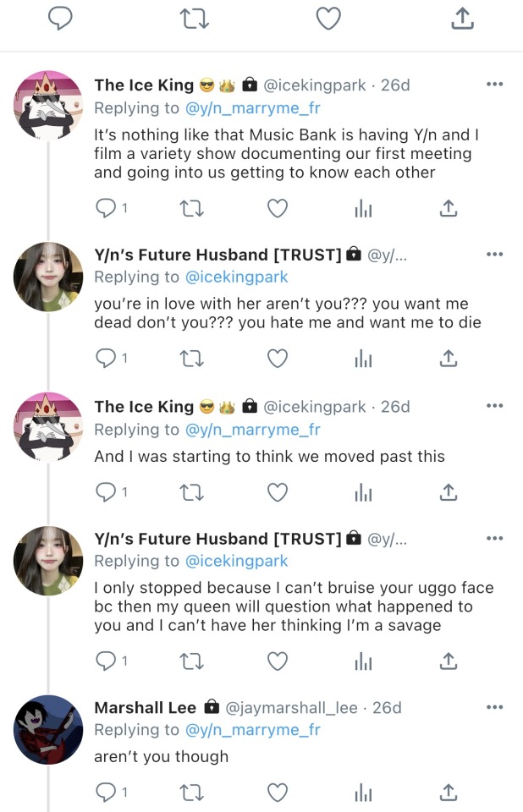Toggle retweet on the main top tweet
Screen dimensions: 523x812
point(194,19)
